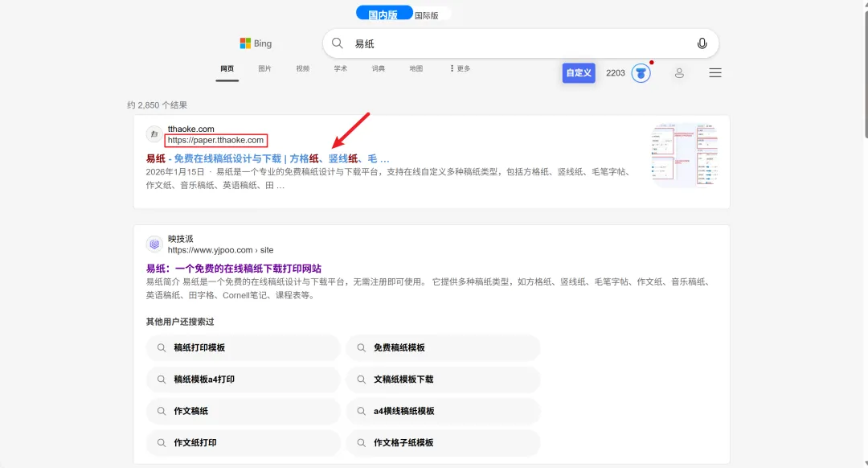Open result title 易纸 - 免费在线稿纸设计与下载
Viewport: 868px width, 468px height.
point(268,158)
